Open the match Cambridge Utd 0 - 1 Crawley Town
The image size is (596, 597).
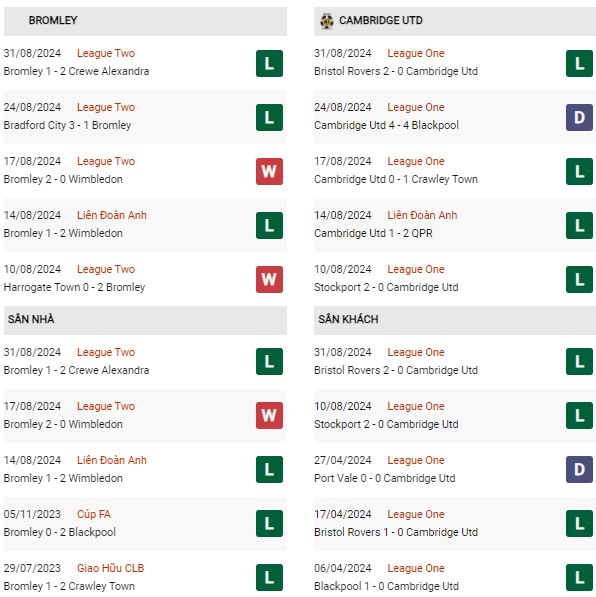pos(396,179)
